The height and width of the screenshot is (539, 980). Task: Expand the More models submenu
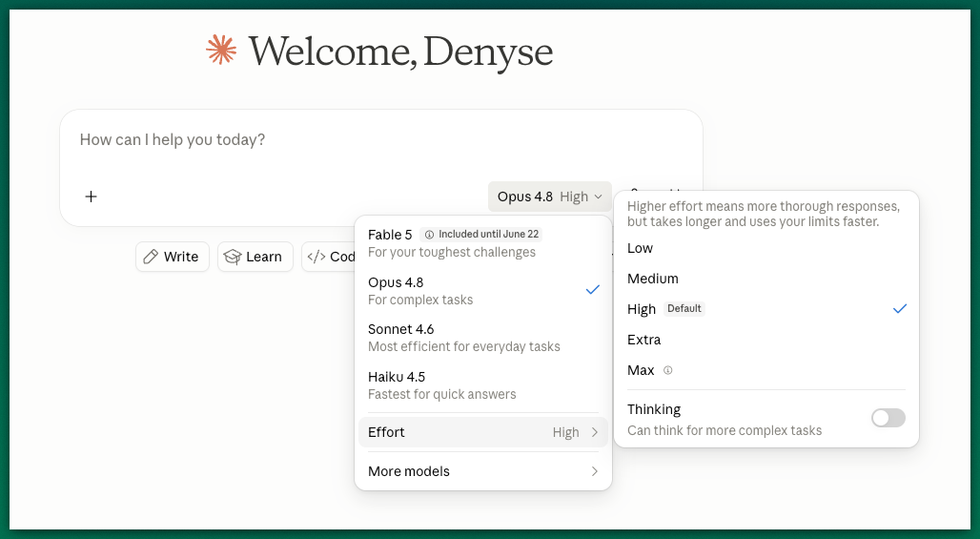[x=483, y=471]
